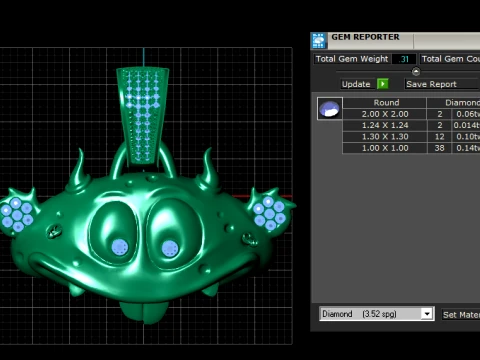
Task: Click the Save Report button
Action: [442, 84]
